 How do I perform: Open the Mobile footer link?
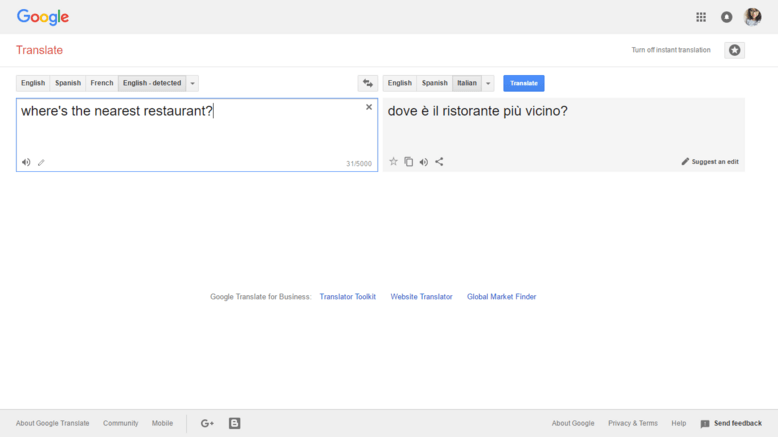click(x=162, y=423)
